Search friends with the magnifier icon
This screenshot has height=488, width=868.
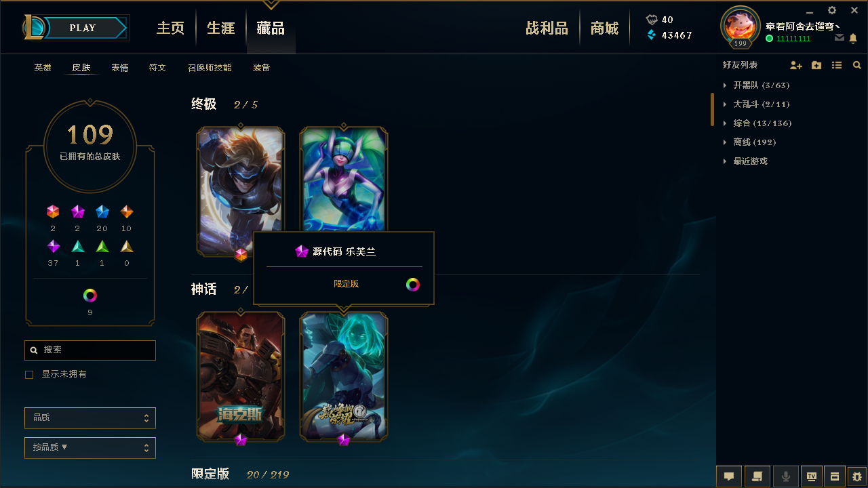(x=857, y=65)
